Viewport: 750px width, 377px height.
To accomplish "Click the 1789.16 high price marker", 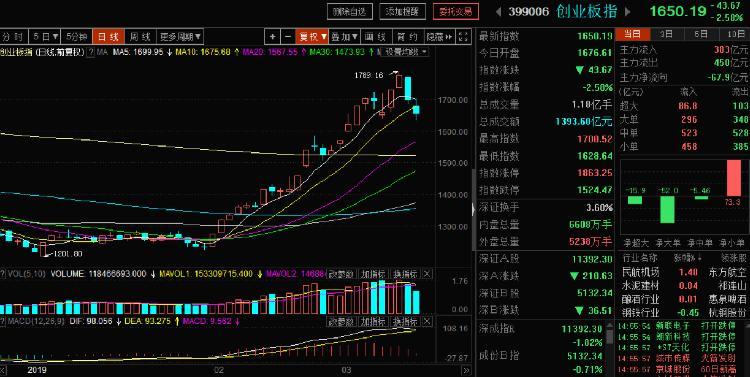I will tap(368, 75).
